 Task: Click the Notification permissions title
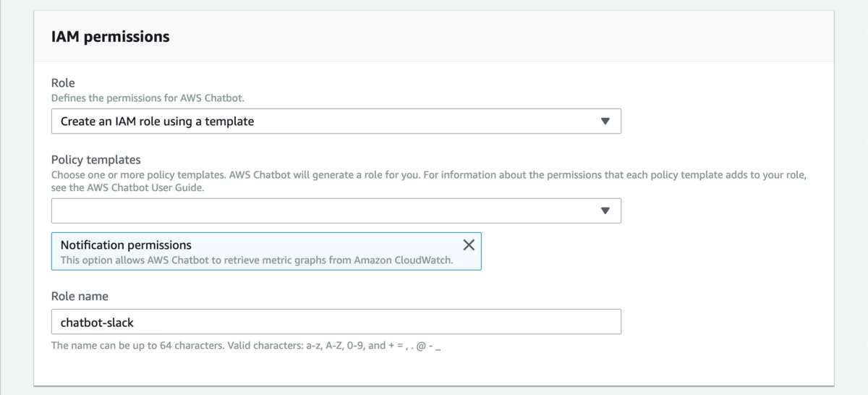[x=125, y=245]
